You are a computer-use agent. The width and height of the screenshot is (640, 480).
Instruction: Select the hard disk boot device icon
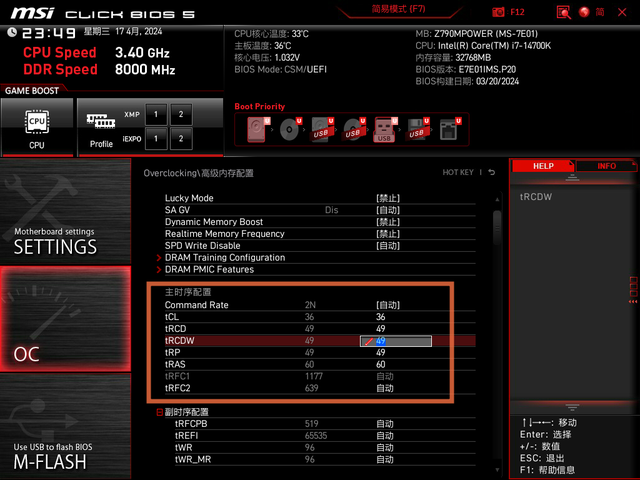258,129
